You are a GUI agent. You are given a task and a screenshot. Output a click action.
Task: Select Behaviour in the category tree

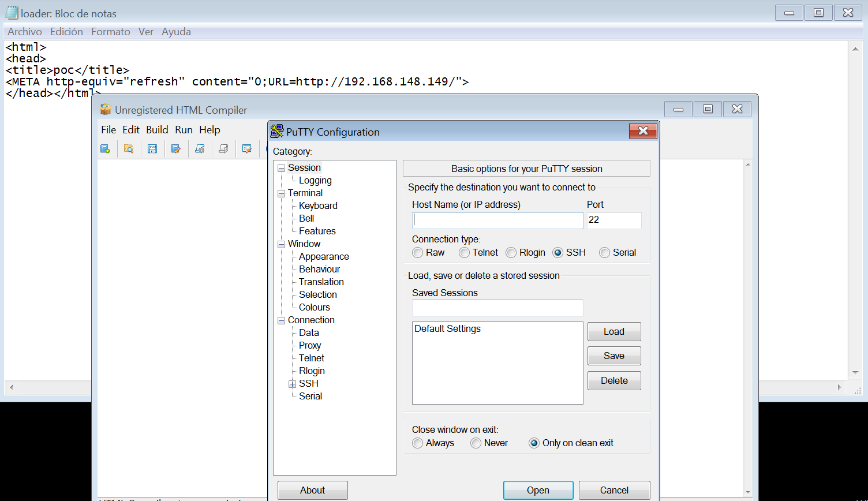pyautogui.click(x=319, y=270)
